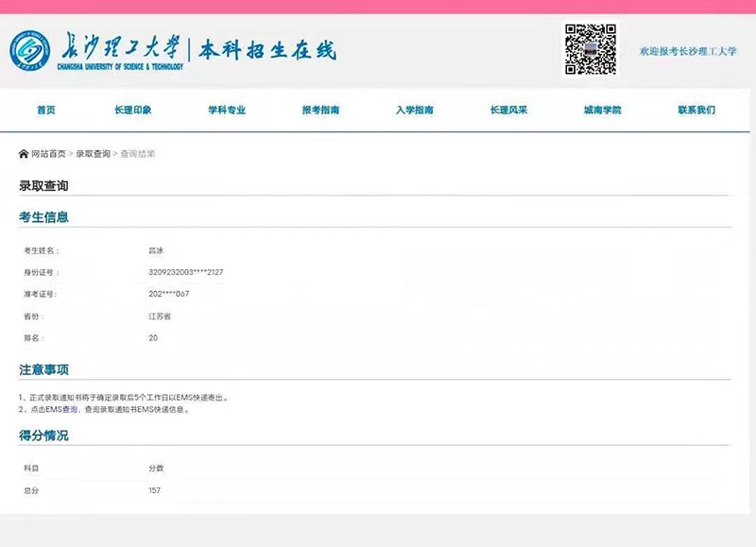Click the 网站首页 breadcrumb link
756x547 pixels.
(48, 154)
